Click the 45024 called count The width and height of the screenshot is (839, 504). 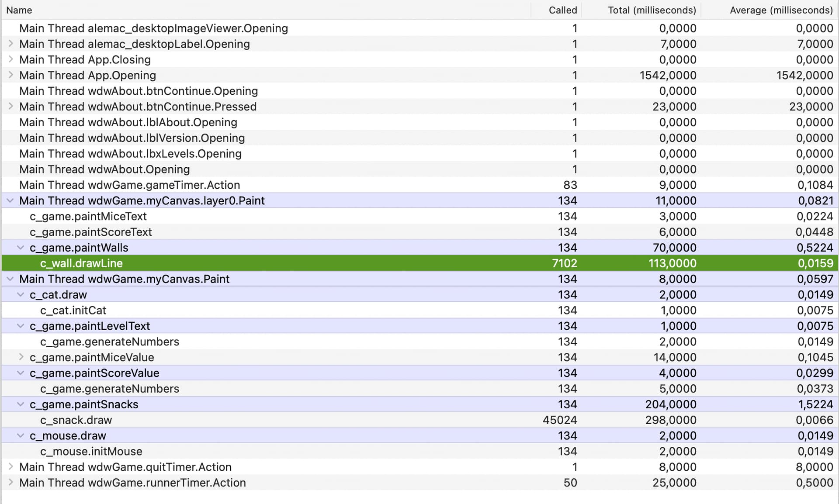click(x=560, y=420)
